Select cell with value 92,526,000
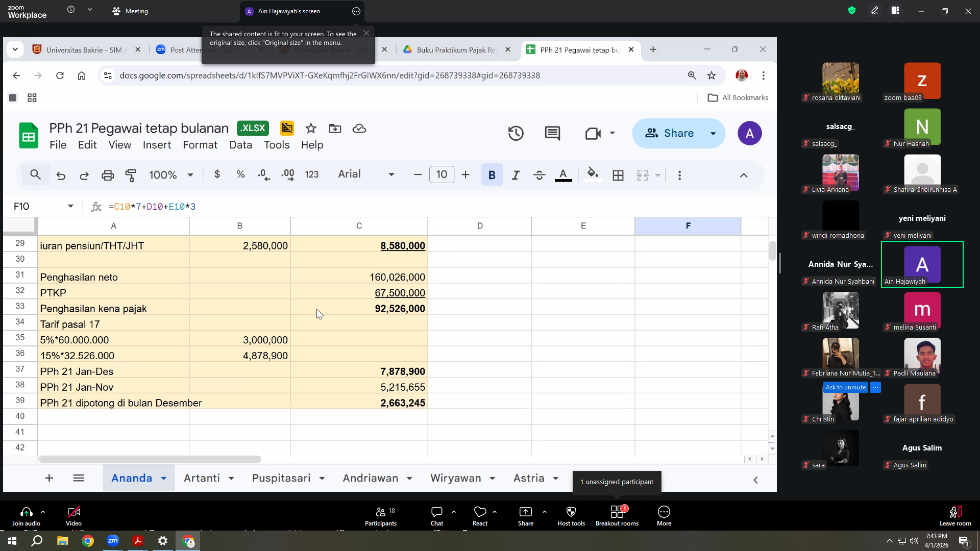980x551 pixels. point(359,309)
